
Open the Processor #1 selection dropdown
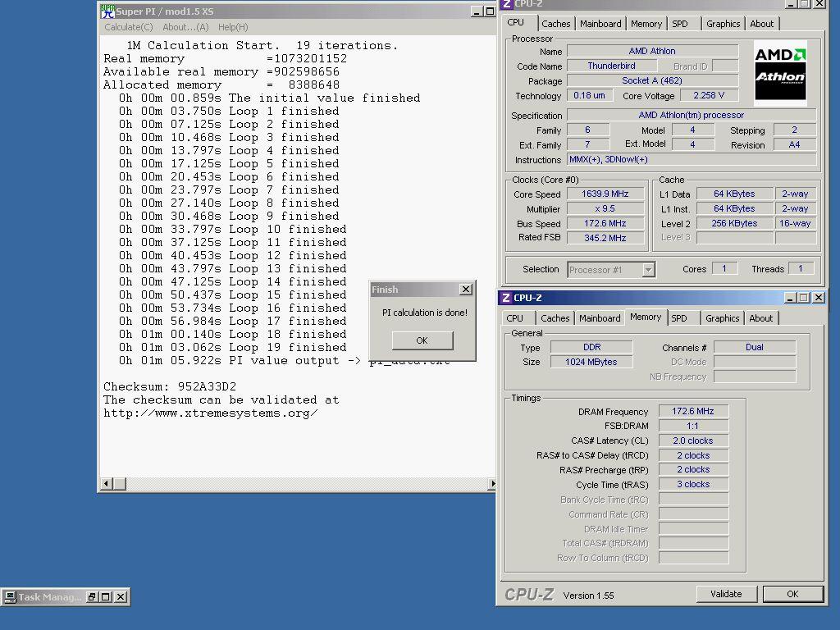(648, 269)
